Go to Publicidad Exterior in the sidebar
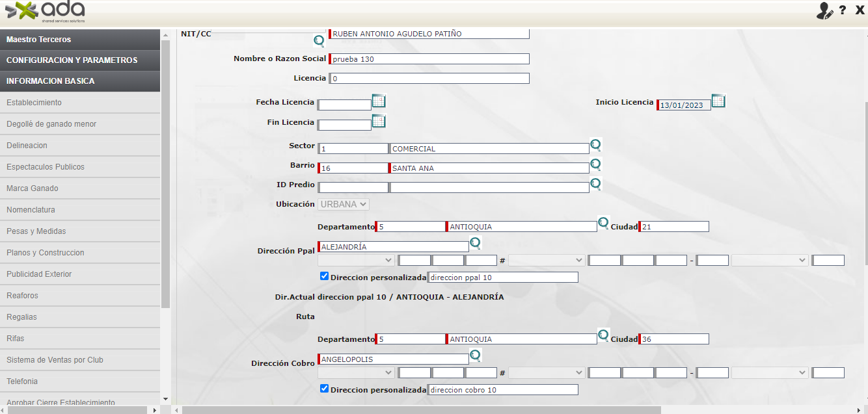Screen dimensions: 868x414 click(39, 274)
